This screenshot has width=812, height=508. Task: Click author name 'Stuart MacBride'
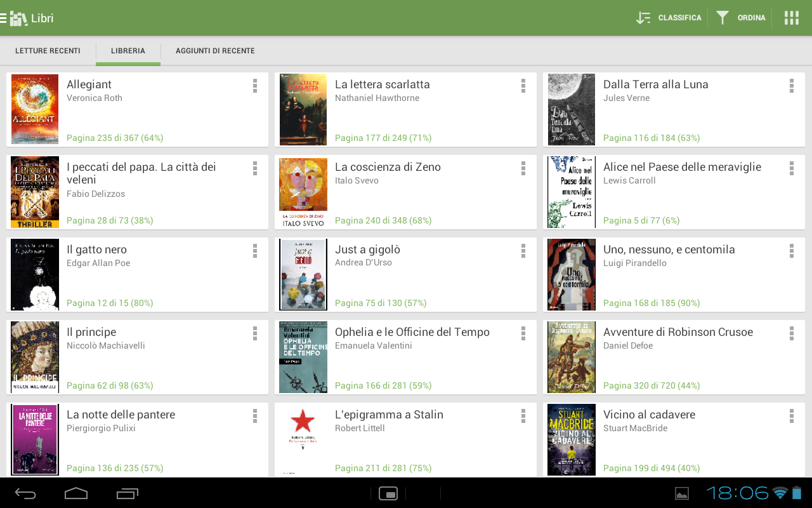635,428
